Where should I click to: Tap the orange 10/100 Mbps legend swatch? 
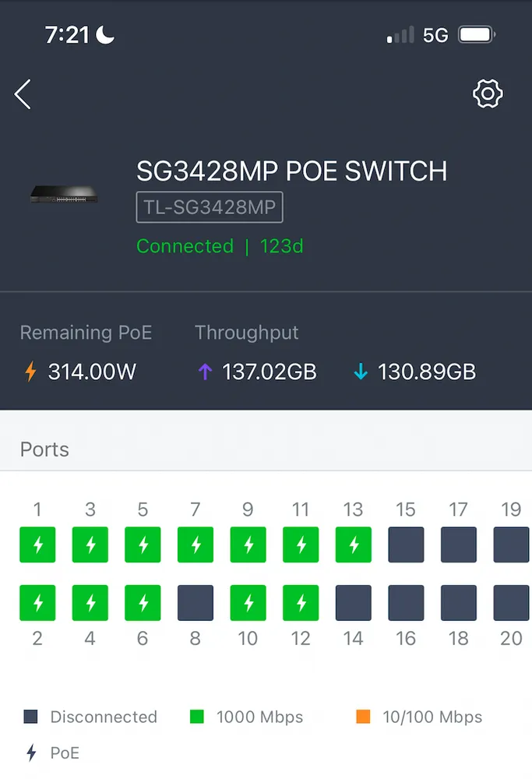(x=363, y=717)
